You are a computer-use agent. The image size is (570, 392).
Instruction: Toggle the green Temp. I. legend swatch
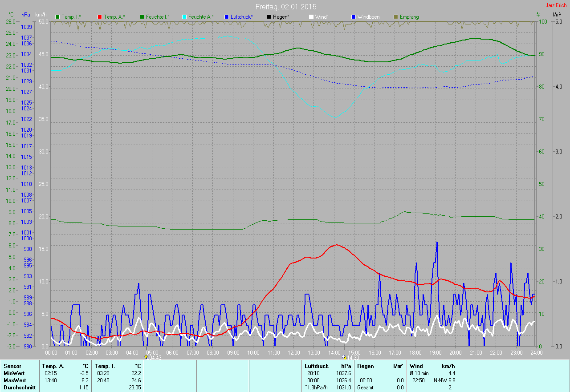coord(57,17)
